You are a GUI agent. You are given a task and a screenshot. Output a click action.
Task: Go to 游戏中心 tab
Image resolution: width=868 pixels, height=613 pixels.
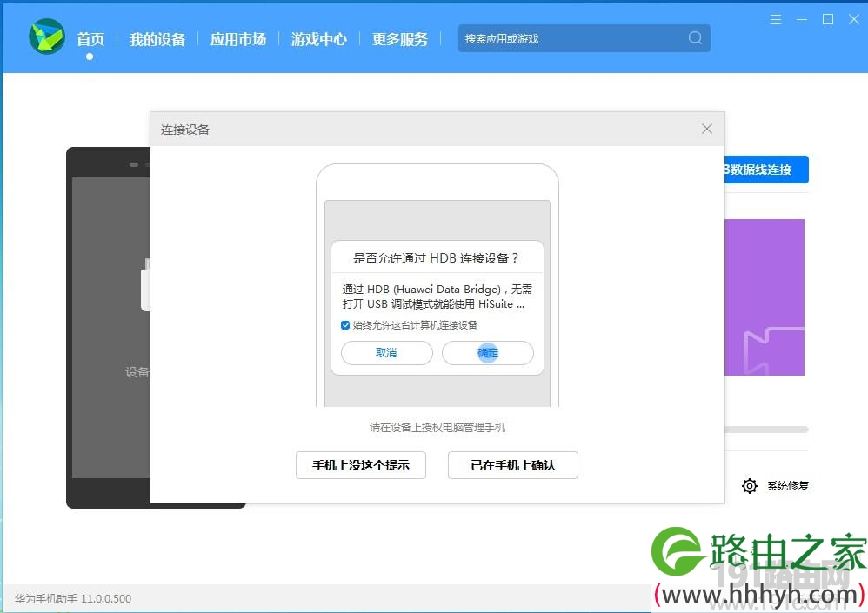click(319, 39)
